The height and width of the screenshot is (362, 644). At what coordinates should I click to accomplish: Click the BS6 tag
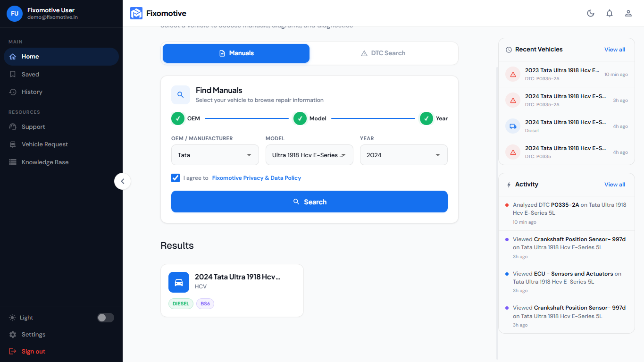[205, 303]
